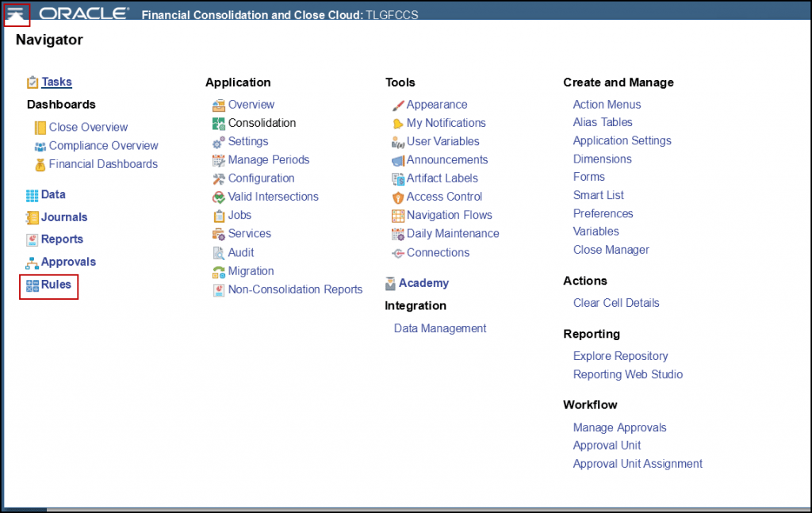Open the Navigator hamburger menu icon
The height and width of the screenshot is (513, 812).
(16, 14)
